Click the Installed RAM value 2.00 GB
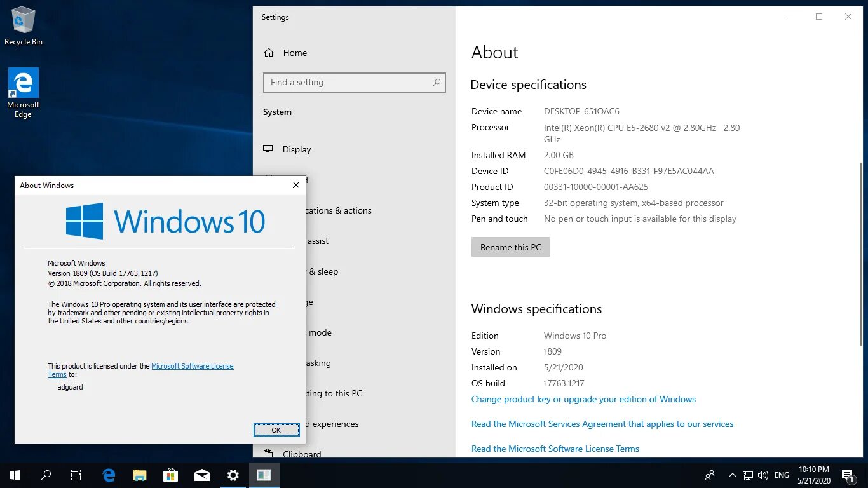This screenshot has width=868, height=488. coord(559,155)
